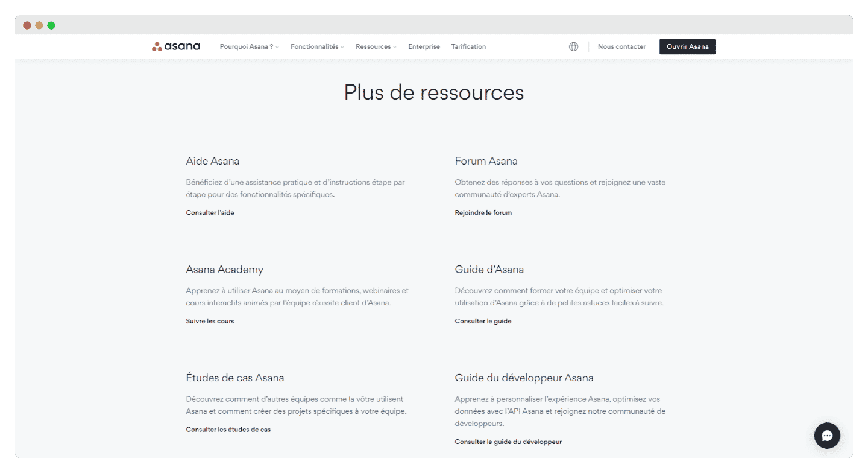The height and width of the screenshot is (473, 868).
Task: Click the red window close dot
Action: (x=27, y=25)
